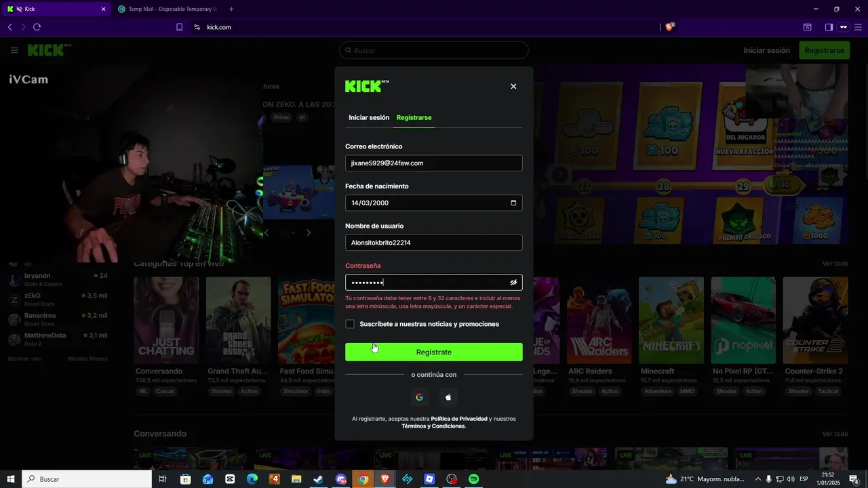Show hidden system tray icons
Screen dimensions: 868x488
[758, 479]
